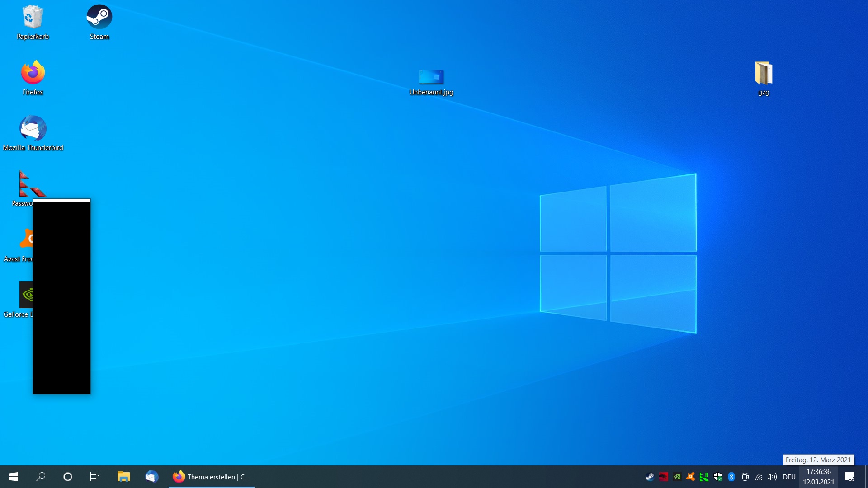This screenshot has width=868, height=488.
Task: Click the Bluetooth tray icon
Action: [x=731, y=477]
